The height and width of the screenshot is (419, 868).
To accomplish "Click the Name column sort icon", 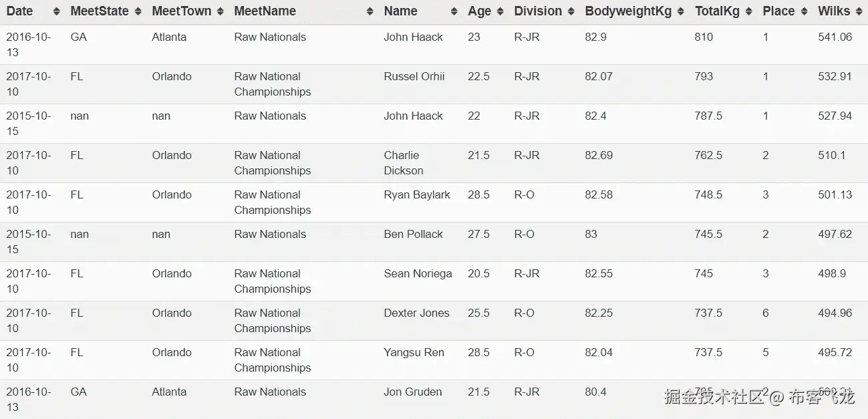I will pos(454,12).
